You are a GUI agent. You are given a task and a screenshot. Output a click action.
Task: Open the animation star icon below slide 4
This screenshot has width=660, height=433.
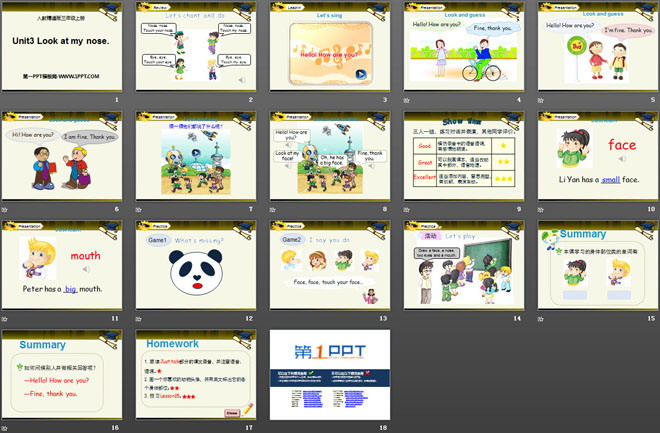coord(406,100)
